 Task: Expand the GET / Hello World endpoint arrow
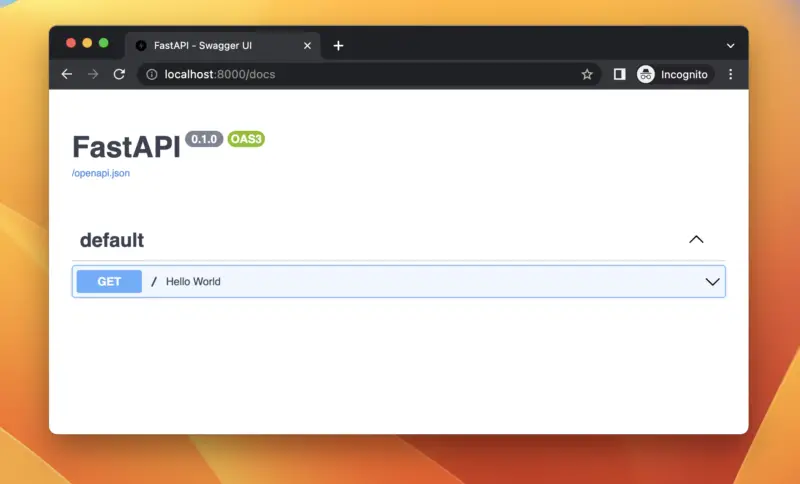[712, 282]
